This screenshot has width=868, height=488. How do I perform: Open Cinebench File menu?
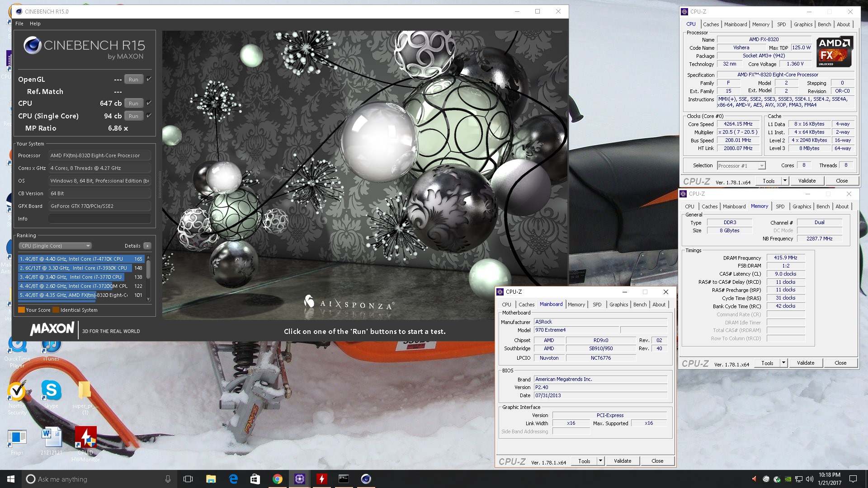click(x=19, y=23)
